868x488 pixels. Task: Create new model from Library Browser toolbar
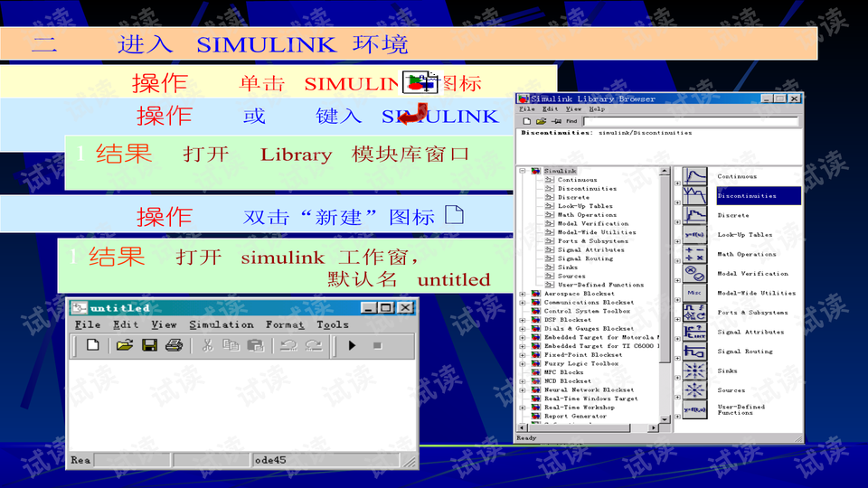click(526, 121)
